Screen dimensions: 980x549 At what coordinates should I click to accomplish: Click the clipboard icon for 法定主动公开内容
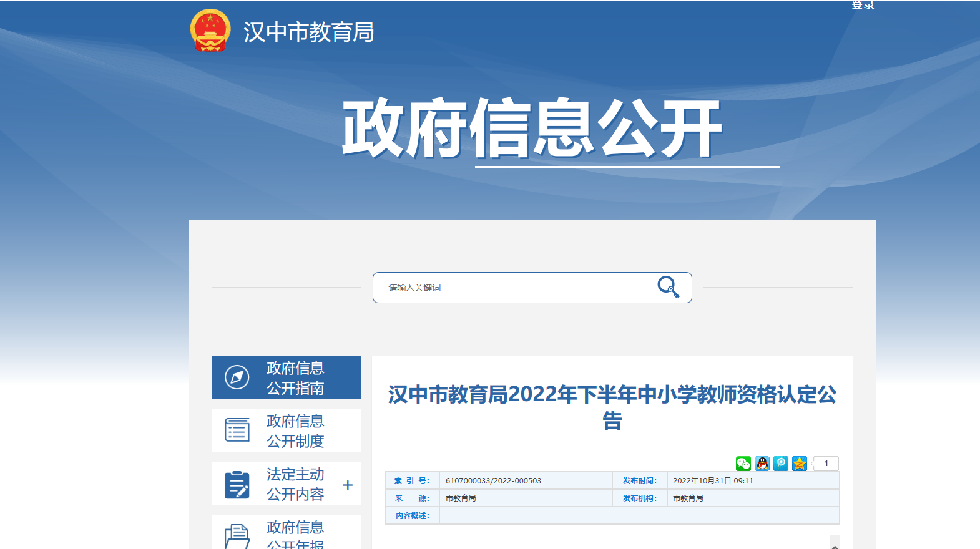click(237, 484)
